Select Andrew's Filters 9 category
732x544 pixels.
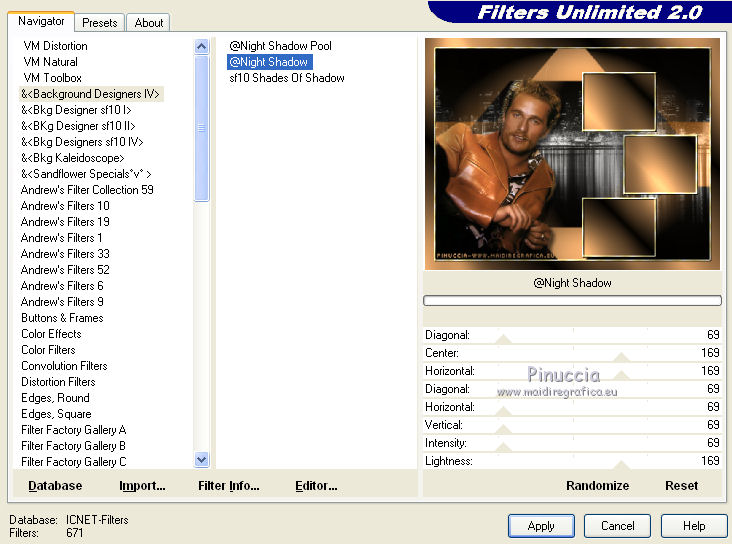pos(62,302)
